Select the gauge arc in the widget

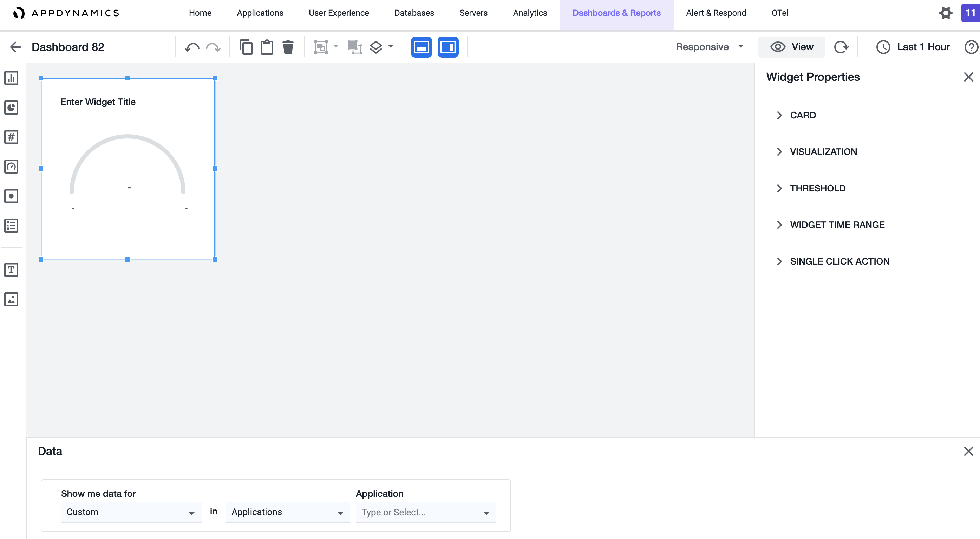click(x=128, y=164)
